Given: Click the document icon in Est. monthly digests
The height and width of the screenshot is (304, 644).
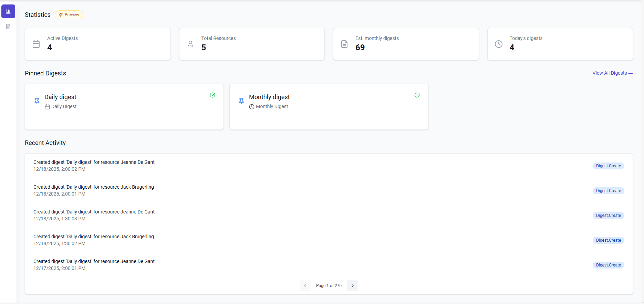Looking at the screenshot, I should [x=344, y=44].
